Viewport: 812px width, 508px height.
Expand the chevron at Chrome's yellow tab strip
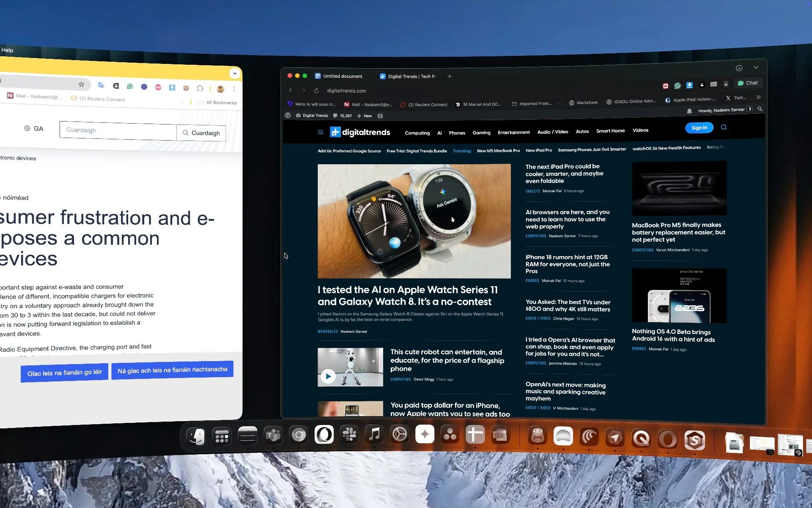(235, 73)
